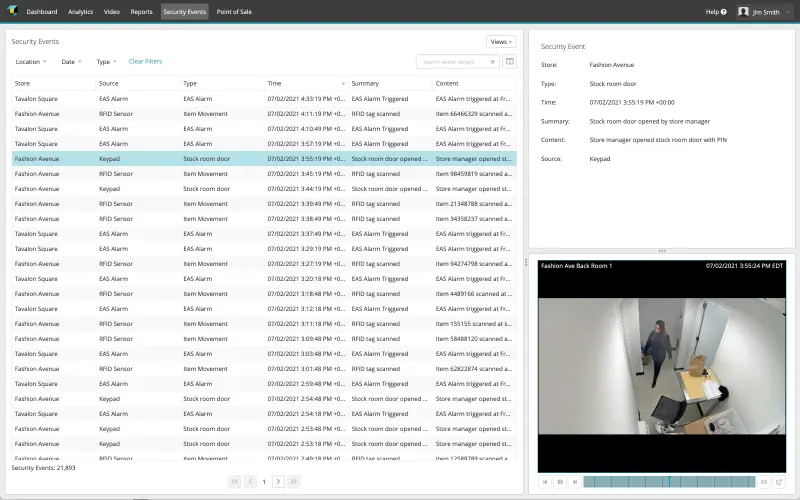Select the Item 66466329 scanned event row
The image size is (800, 500).
(264, 114)
